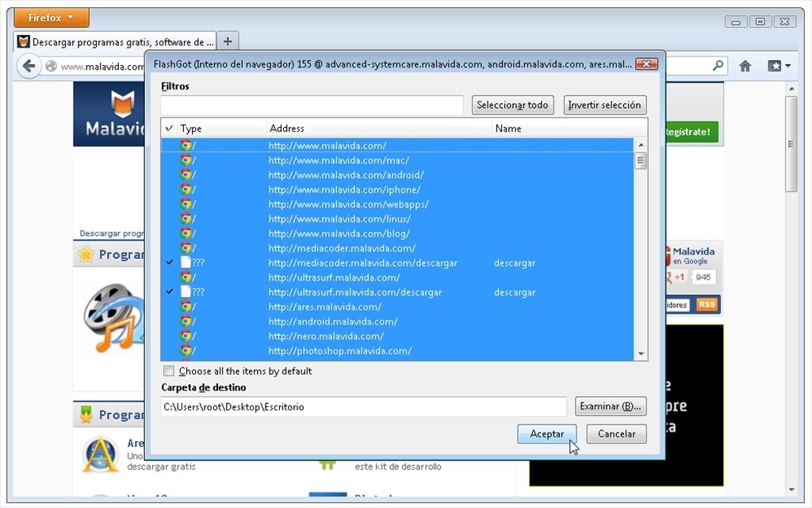This screenshot has width=812, height=508.
Task: Expand the bookmarks dropdown arrow
Action: [787, 66]
